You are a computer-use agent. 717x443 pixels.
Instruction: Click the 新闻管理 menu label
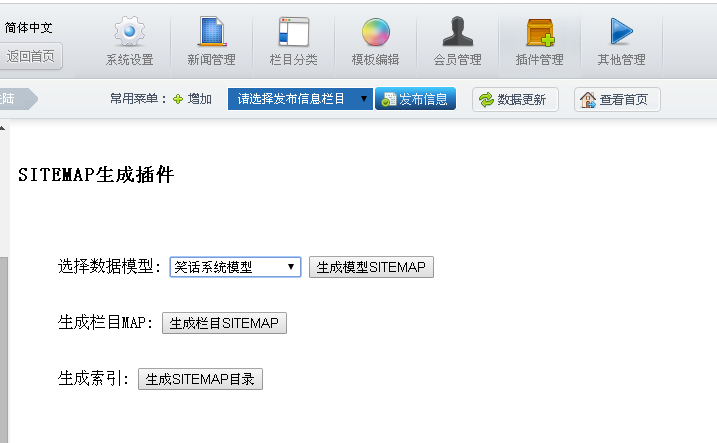pos(212,59)
